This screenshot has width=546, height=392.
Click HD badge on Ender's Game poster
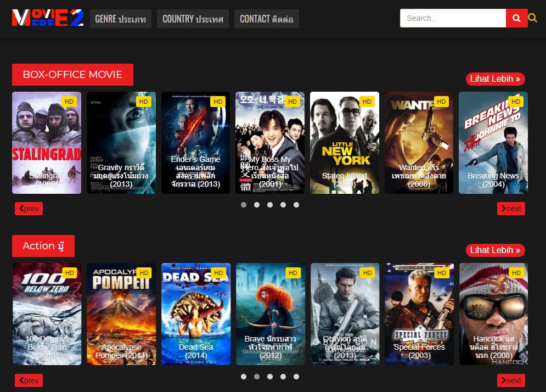click(218, 102)
